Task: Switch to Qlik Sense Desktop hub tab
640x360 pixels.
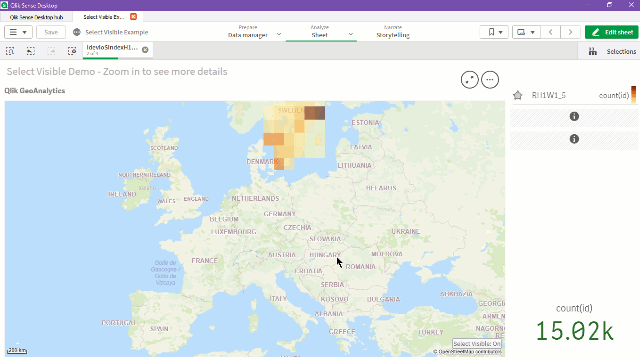Action: [x=36, y=17]
